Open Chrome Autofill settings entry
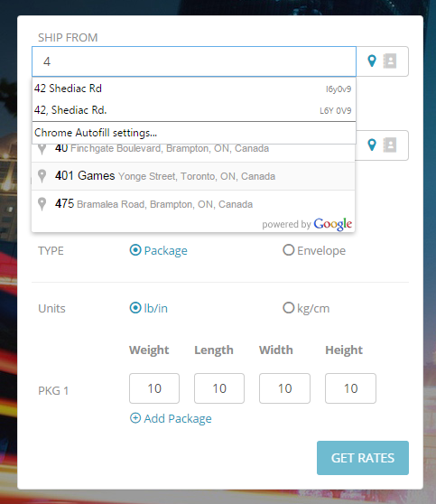The height and width of the screenshot is (504, 436). click(194, 133)
